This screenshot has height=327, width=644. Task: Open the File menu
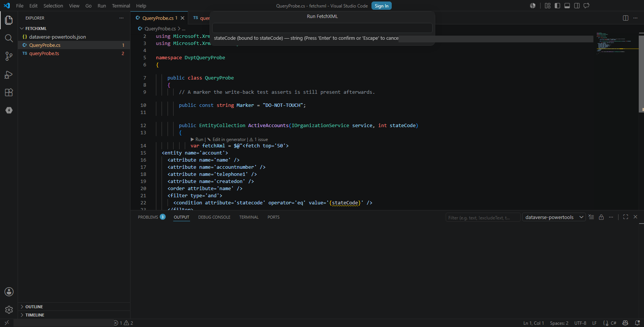pyautogui.click(x=20, y=6)
